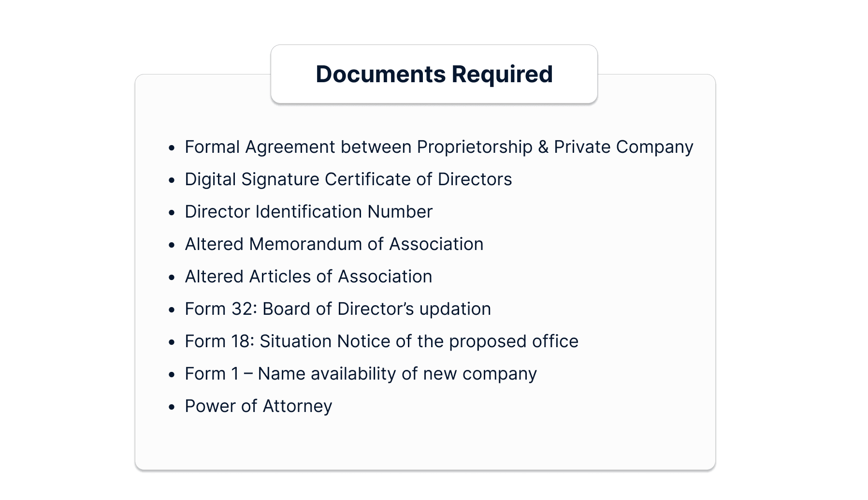The height and width of the screenshot is (500, 868).
Task: Click the bullet next to Form 32
Action: [x=172, y=310]
